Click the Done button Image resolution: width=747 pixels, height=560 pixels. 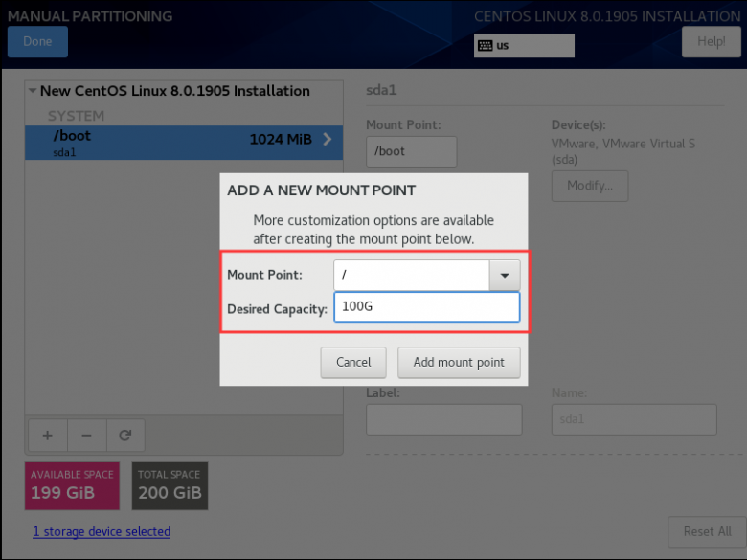37,41
